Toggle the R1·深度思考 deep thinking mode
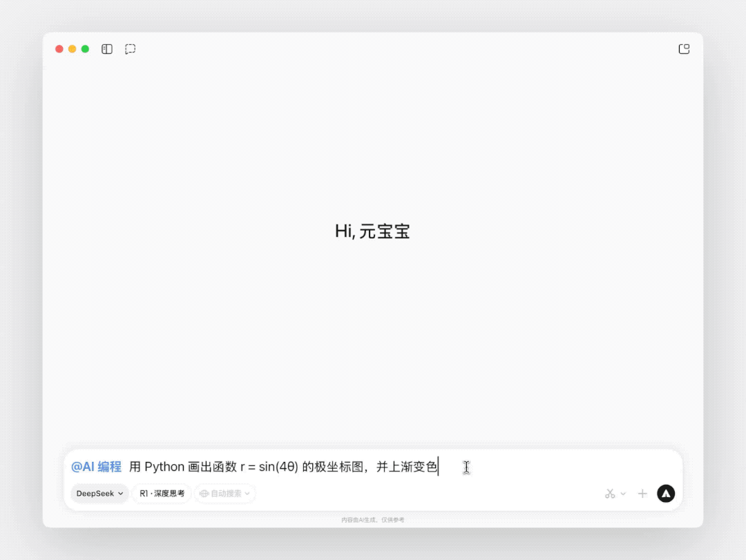The height and width of the screenshot is (560, 746). pos(162,493)
